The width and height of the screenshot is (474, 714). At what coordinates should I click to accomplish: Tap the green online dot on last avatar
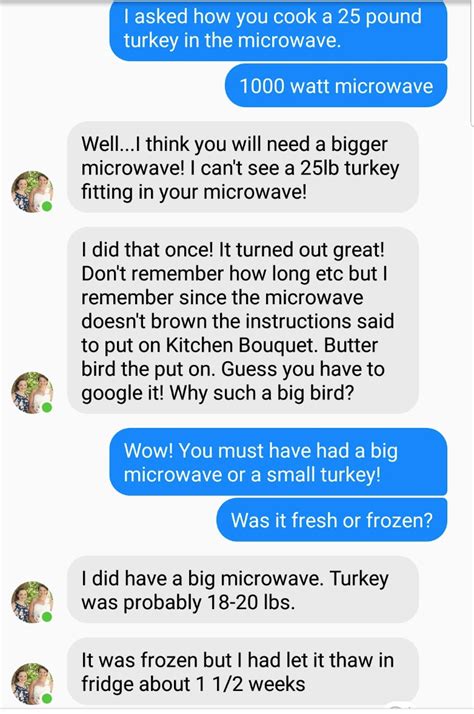tap(46, 698)
